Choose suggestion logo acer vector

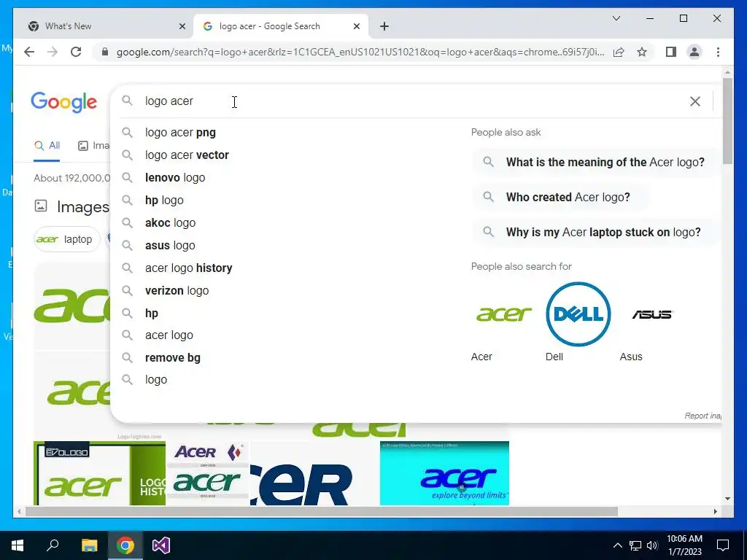(x=187, y=155)
